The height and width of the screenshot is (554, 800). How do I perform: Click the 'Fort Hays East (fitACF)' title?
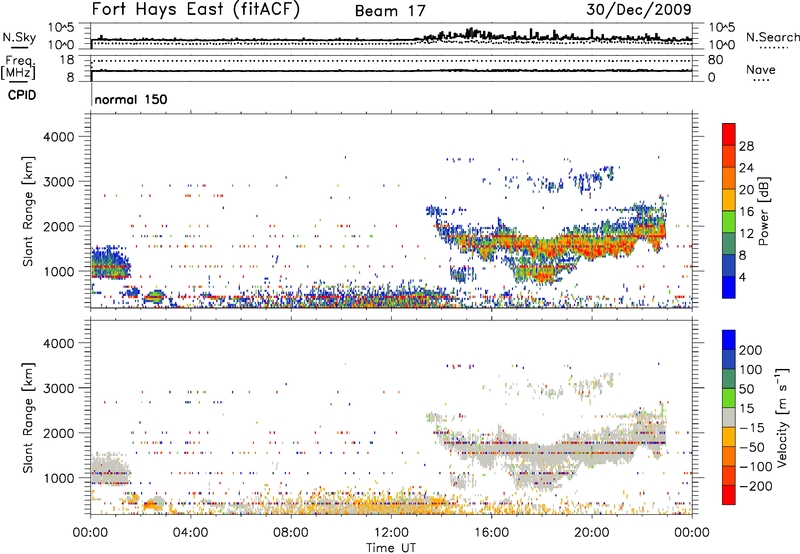[x=195, y=10]
